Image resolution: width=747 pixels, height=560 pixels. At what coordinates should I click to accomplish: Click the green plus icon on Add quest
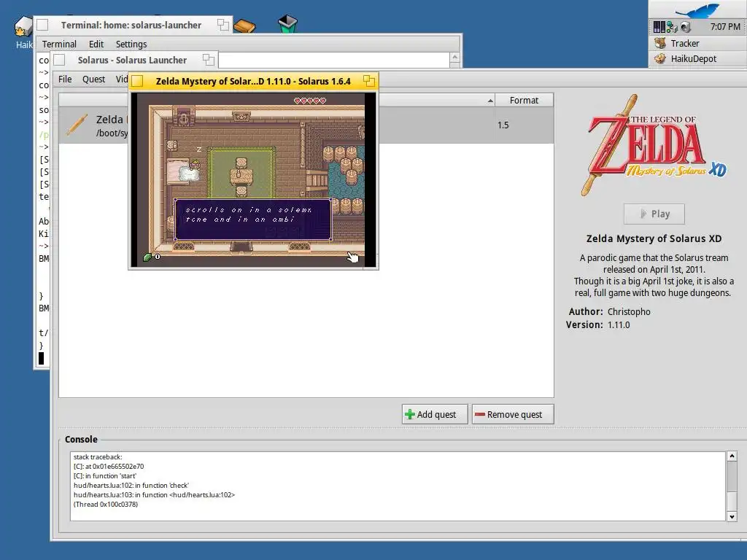click(x=410, y=414)
